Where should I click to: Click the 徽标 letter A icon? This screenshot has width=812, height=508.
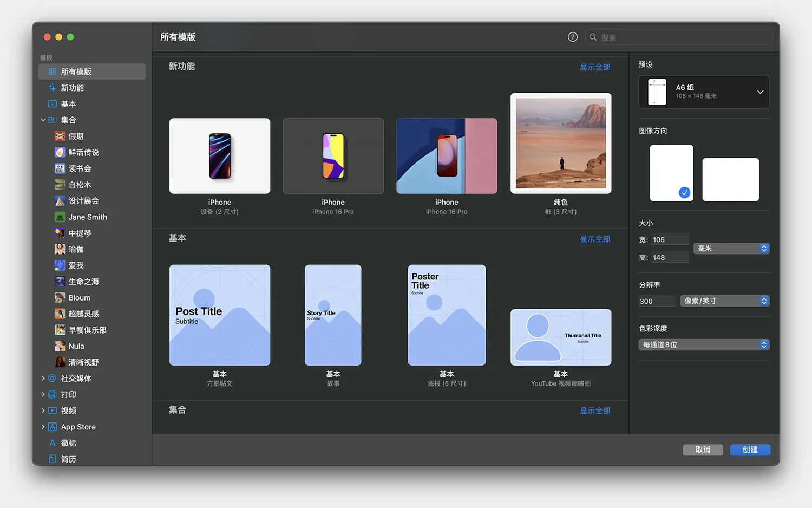pos(53,443)
